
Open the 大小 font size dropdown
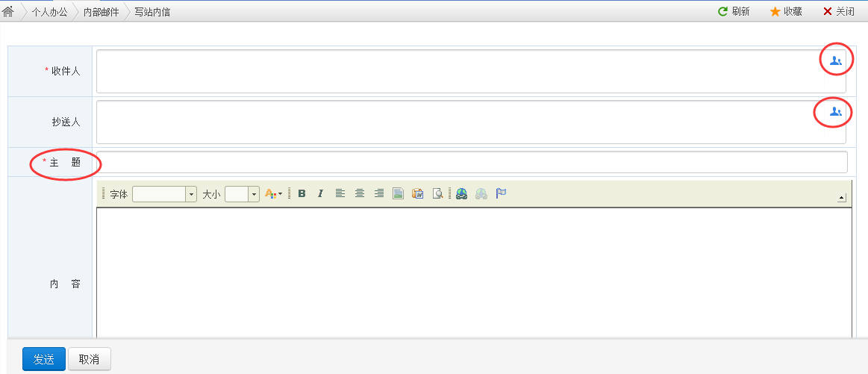pyautogui.click(x=253, y=194)
